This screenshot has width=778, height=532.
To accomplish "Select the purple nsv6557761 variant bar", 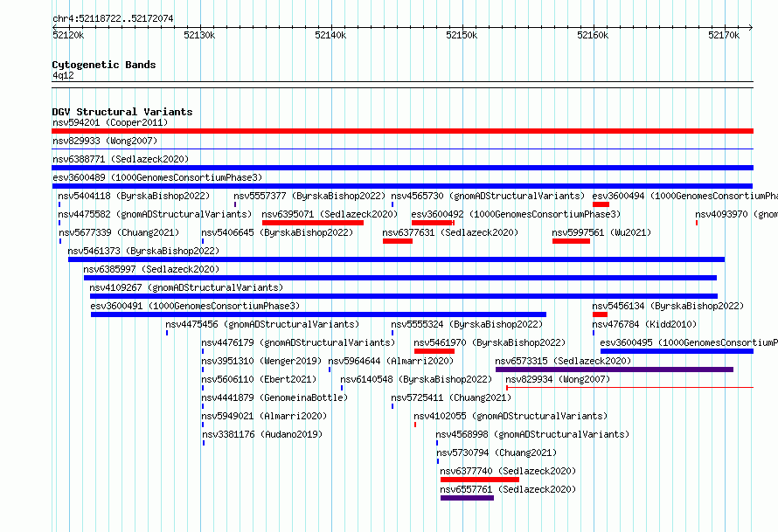I will [x=467, y=498].
